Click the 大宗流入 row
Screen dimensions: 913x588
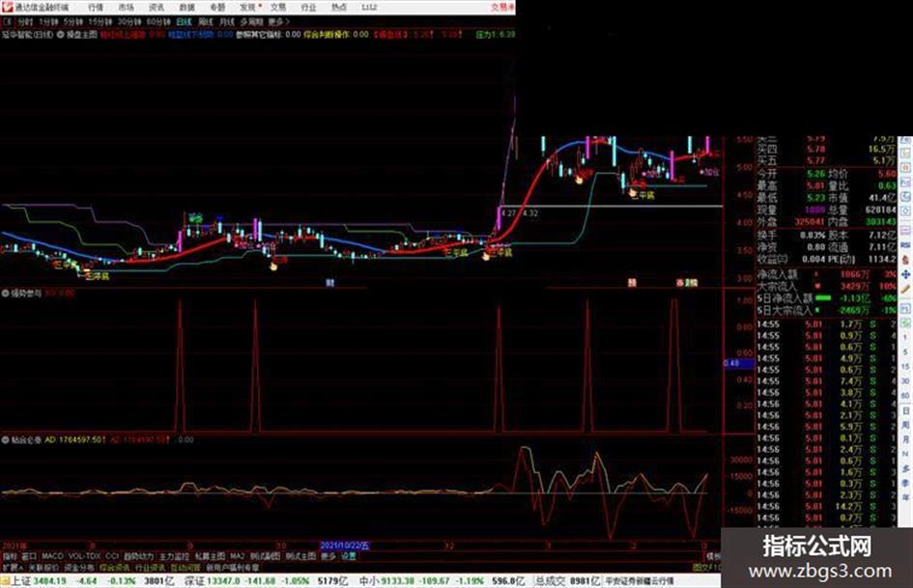point(826,287)
